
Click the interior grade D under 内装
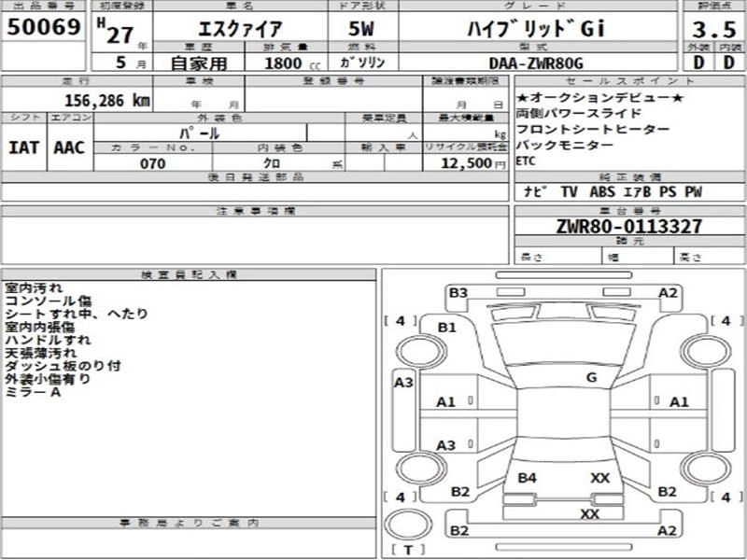[x=728, y=63]
